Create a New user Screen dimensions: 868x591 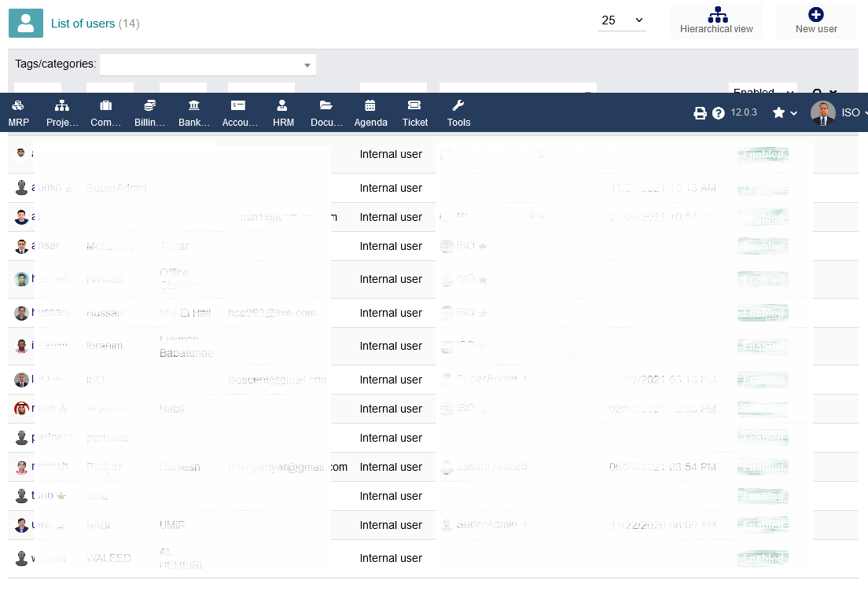coord(816,21)
